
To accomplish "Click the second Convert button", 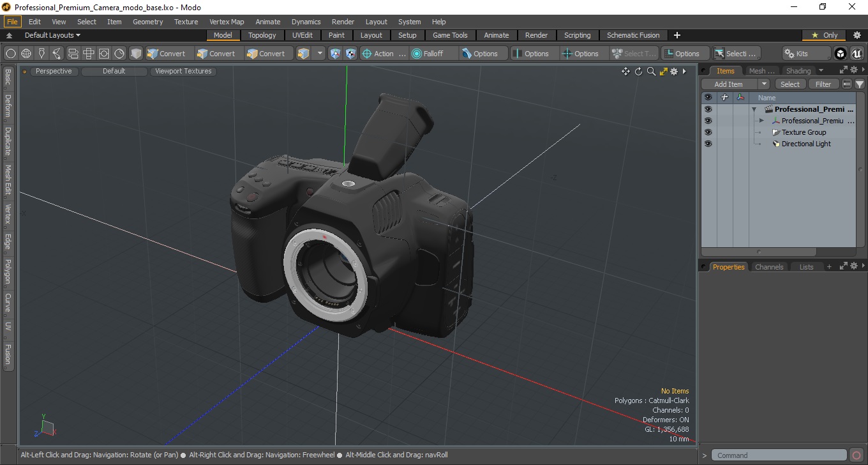I will [x=219, y=54].
